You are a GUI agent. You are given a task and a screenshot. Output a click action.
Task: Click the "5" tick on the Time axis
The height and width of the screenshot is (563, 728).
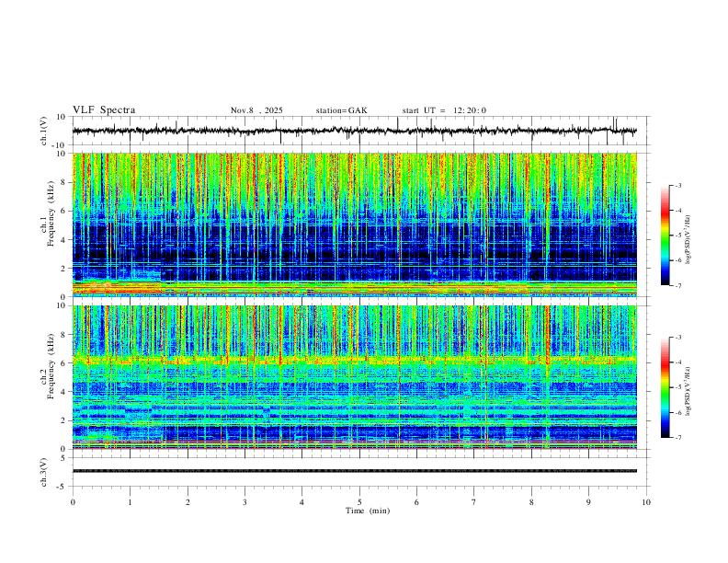359,502
